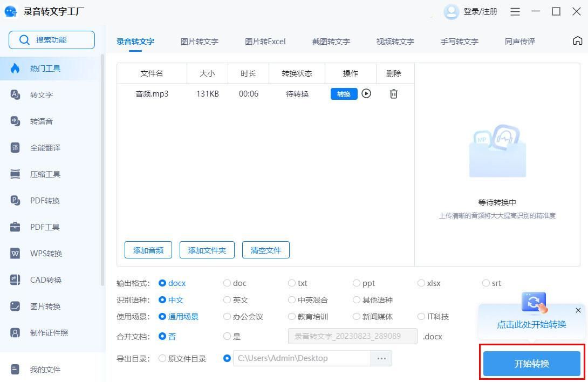Click the 图片转换 sidebar icon
This screenshot has width=588, height=382.
15,306
